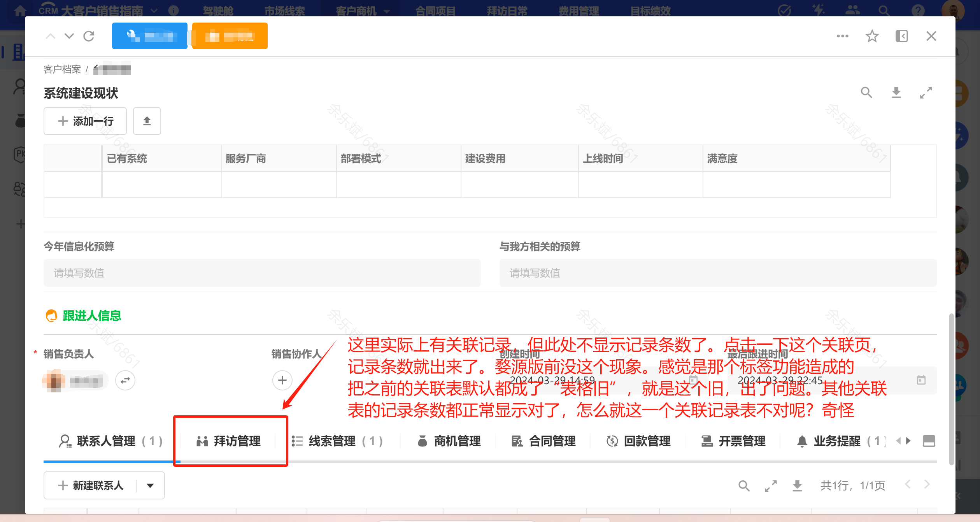This screenshot has height=522, width=980.
Task: Click the collapse side panel icon
Action: pos(901,36)
